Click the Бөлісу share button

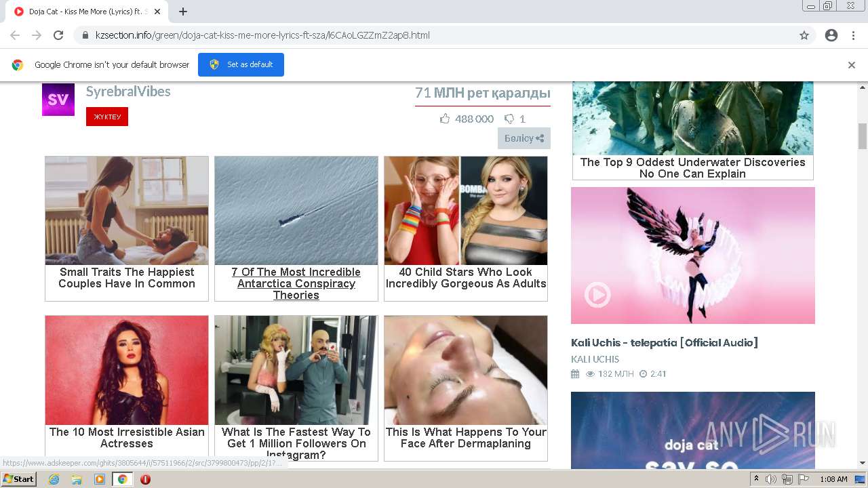coord(524,138)
